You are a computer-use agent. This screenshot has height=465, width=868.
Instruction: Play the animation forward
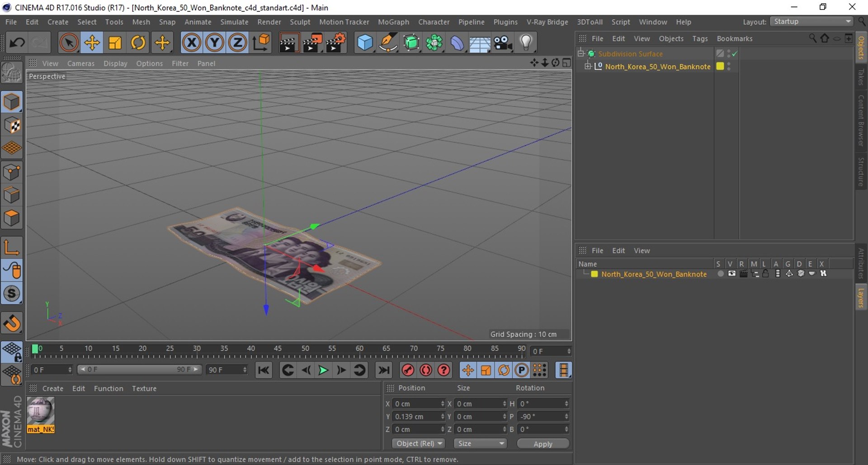pyautogui.click(x=323, y=370)
